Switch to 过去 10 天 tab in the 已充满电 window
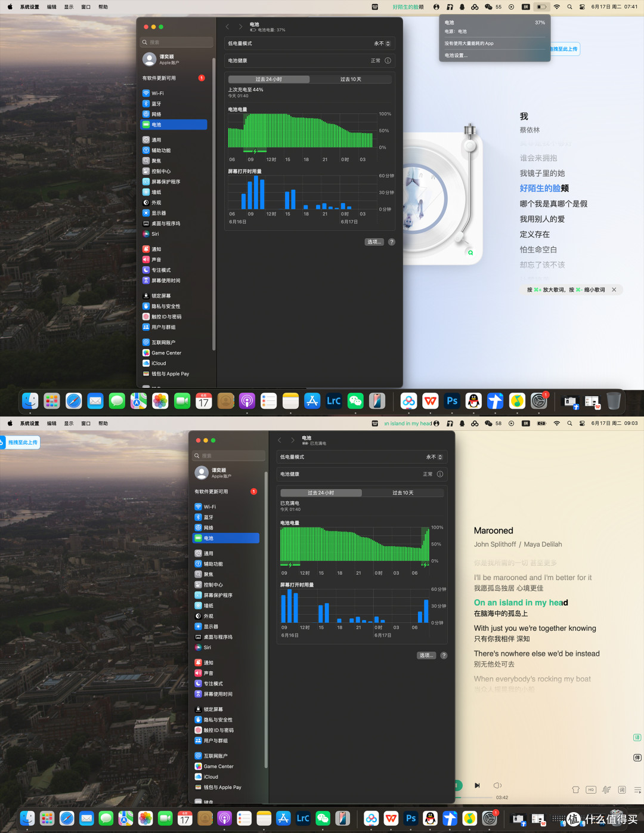644x833 pixels. click(403, 492)
